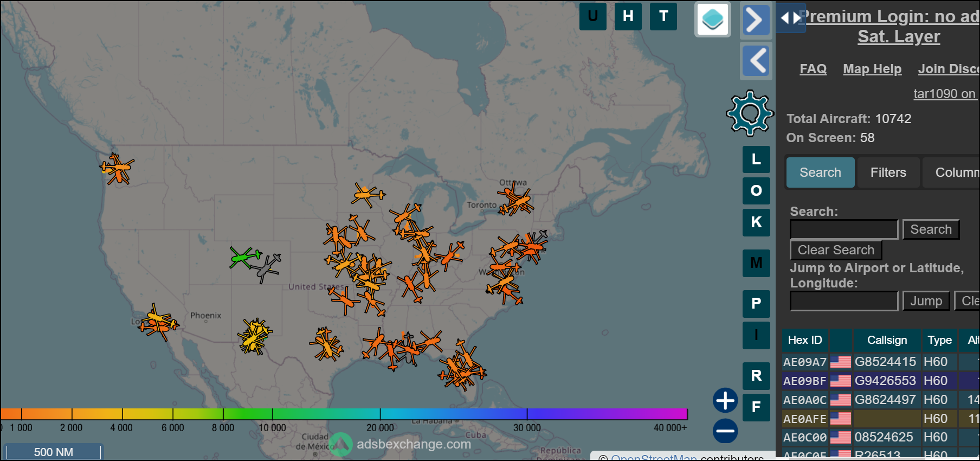Open the Map Help link
The image size is (980, 461).
point(872,69)
